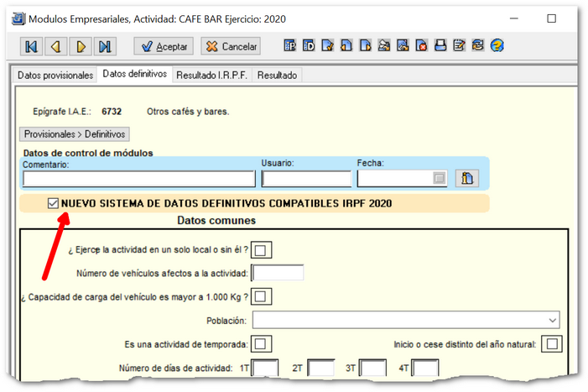Open the Resultado I.R.P.F. tab
588x392 pixels.
point(211,76)
